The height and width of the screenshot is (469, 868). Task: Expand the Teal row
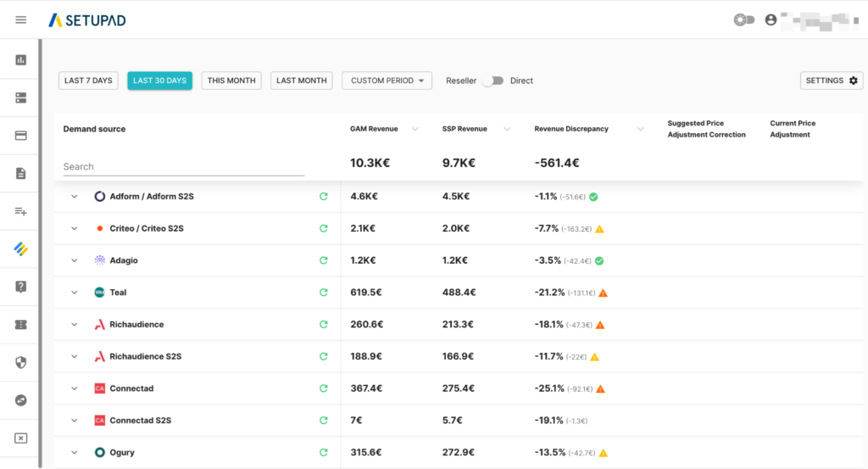pyautogui.click(x=75, y=293)
